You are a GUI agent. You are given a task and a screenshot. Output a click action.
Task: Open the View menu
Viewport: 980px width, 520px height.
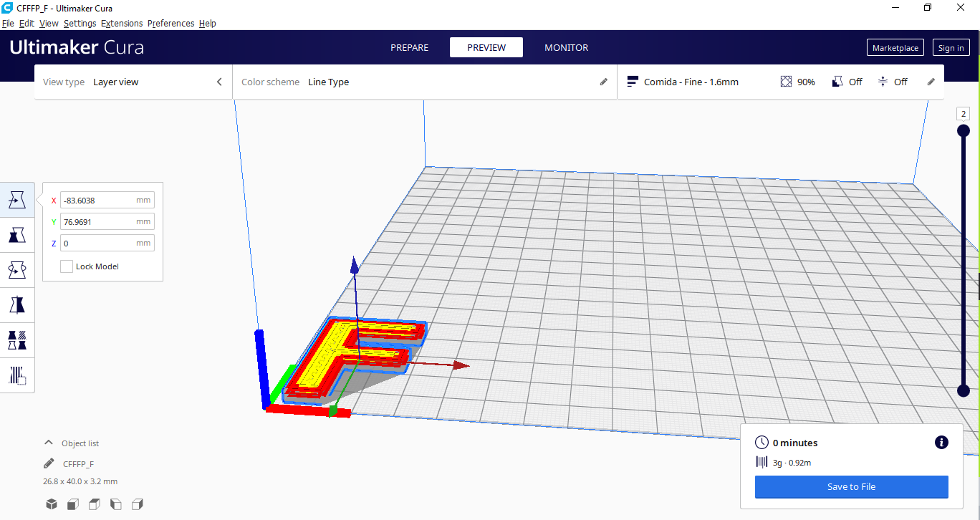coord(49,24)
